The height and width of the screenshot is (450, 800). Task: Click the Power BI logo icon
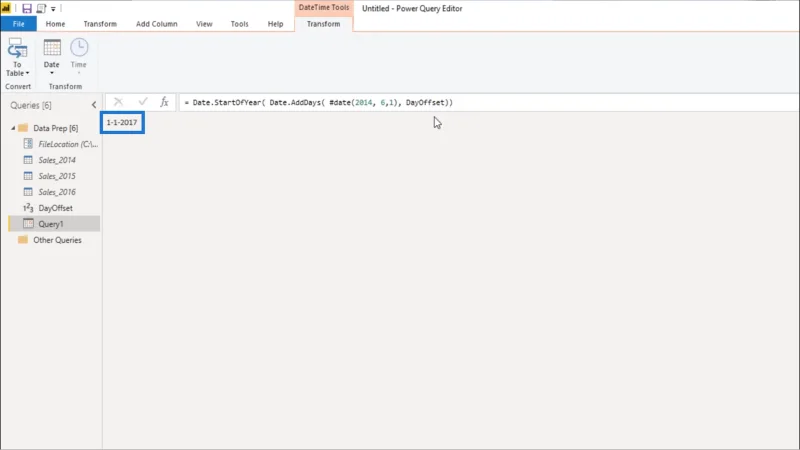click(6, 8)
